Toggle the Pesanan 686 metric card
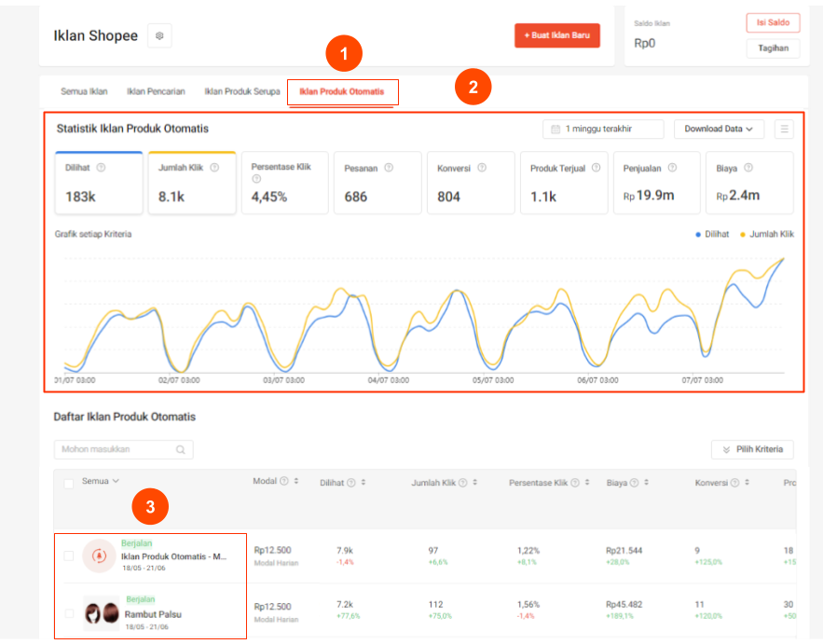This screenshot has width=823, height=644. pos(377,183)
